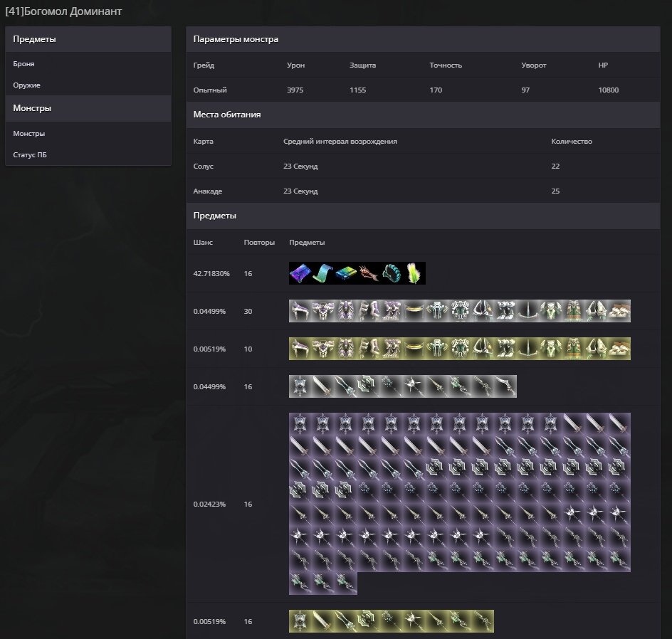672x639 pixels.
Task: Click the shield icon in gray weapon row
Action: 300,386
